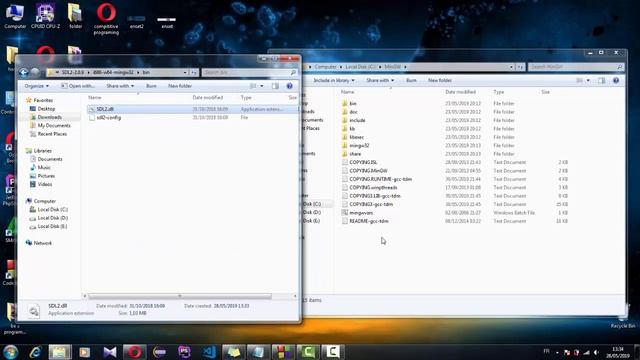640x360 pixels.
Task: Open Windows Media Player from taskbar
Action: [x=84, y=352]
